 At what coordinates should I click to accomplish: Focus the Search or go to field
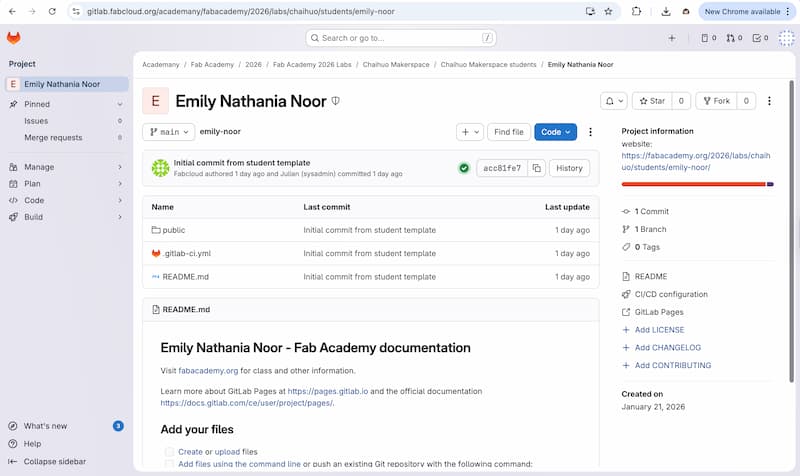pyautogui.click(x=401, y=38)
